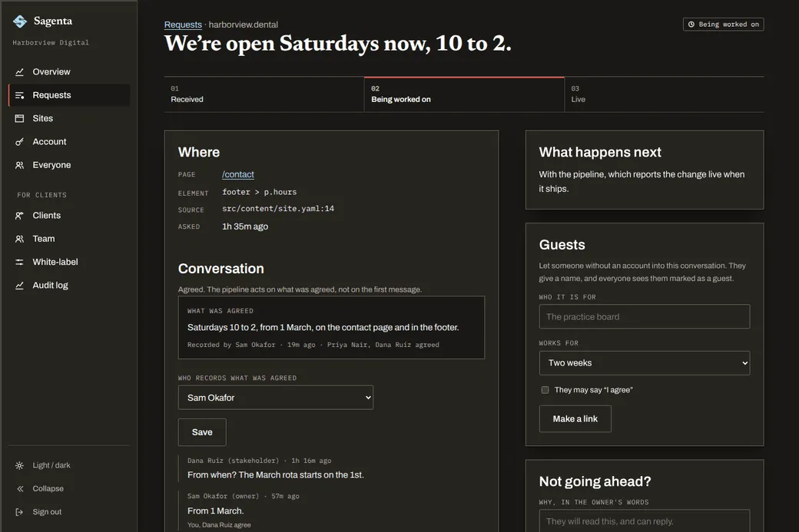Select the 01 Received step tab

pos(264,94)
